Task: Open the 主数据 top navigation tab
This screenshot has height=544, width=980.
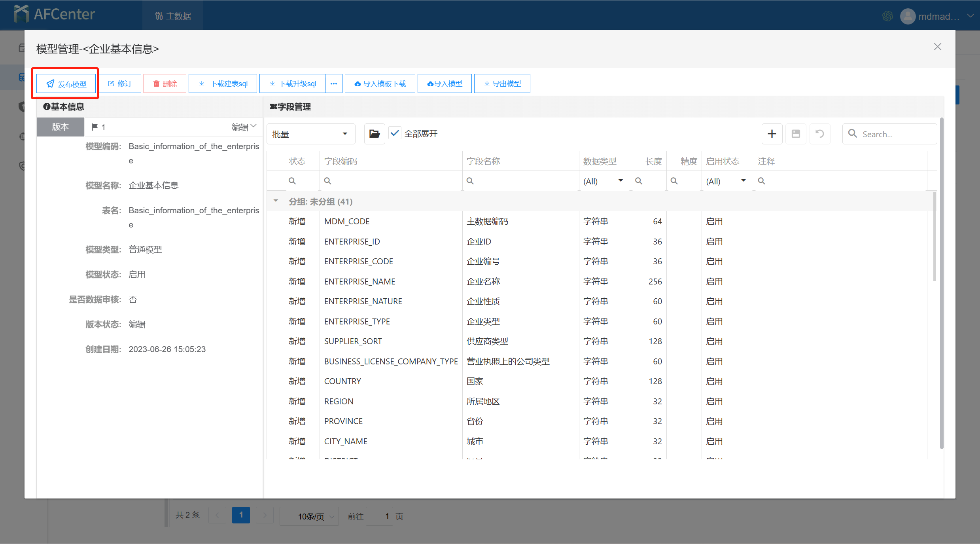Action: 173,16
